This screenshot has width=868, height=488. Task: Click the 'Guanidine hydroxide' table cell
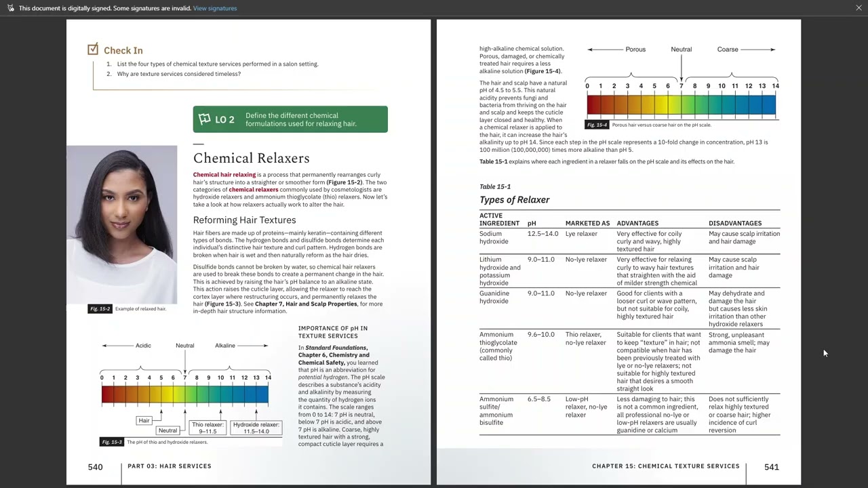click(494, 297)
